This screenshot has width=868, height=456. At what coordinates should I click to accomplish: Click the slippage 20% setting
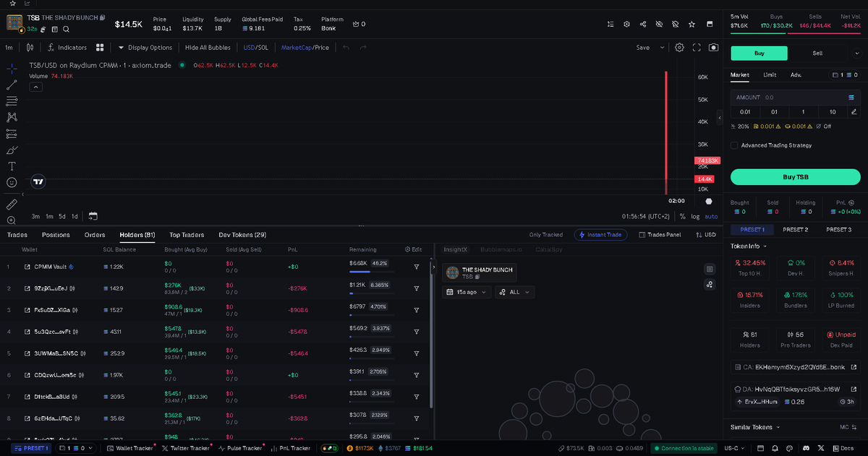740,126
